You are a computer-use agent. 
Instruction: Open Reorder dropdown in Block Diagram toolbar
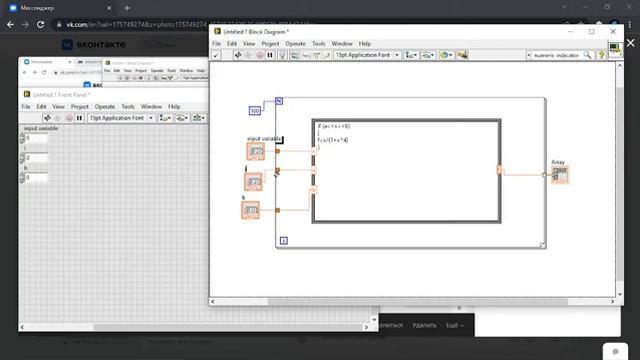pyautogui.click(x=446, y=55)
